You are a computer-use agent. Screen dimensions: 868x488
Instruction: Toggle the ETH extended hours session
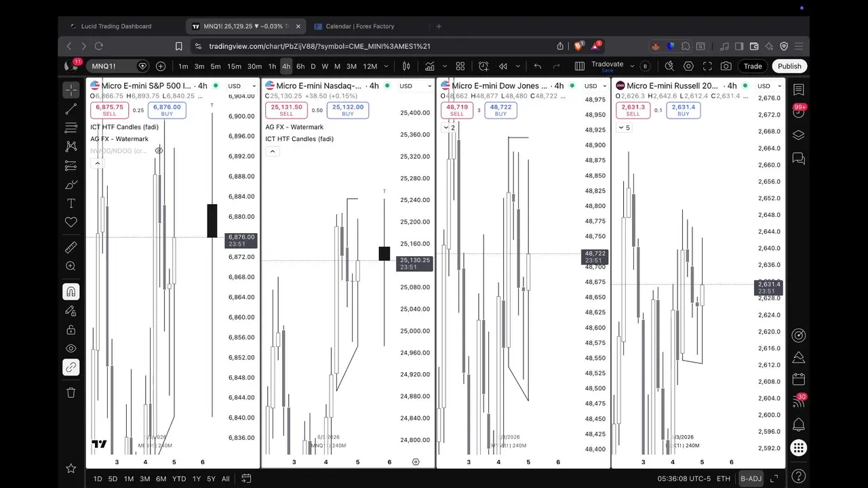[x=724, y=479]
